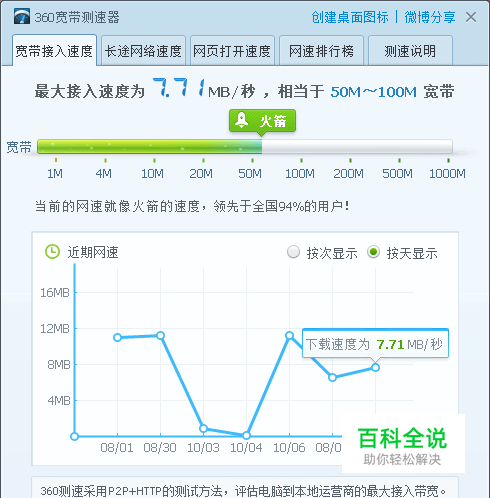Click the 领先于全国94%的用户 sentence

coord(282,206)
